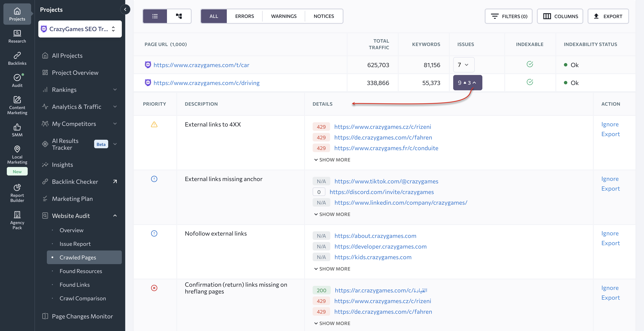Screen dimensions: 644x331
Task: Switch to list view icon
Action: point(155,16)
